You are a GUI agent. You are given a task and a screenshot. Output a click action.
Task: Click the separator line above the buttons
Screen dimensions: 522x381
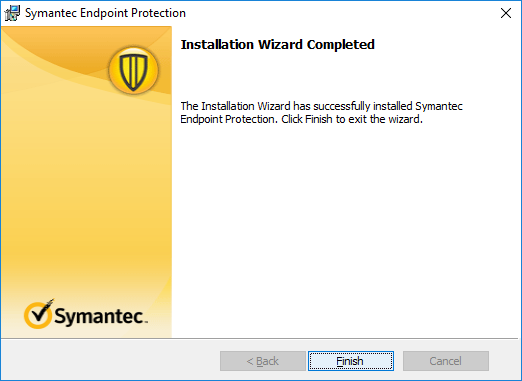click(261, 339)
